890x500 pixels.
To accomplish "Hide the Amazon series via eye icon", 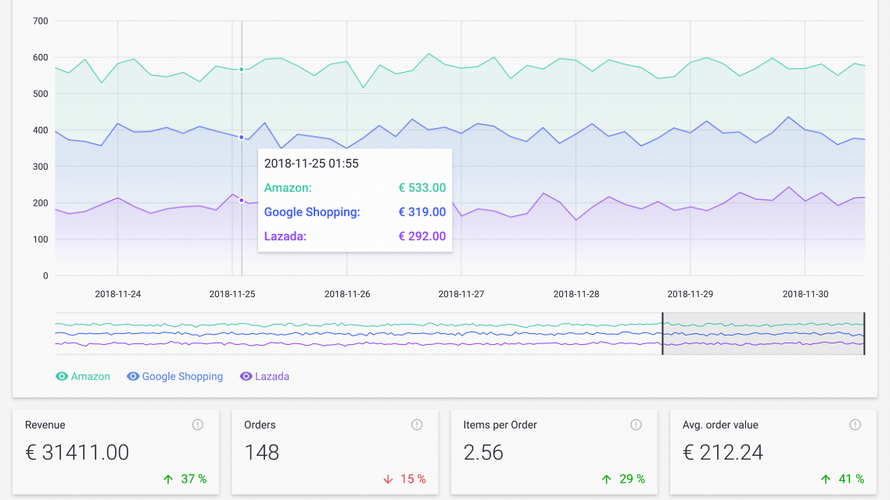I will (x=62, y=377).
